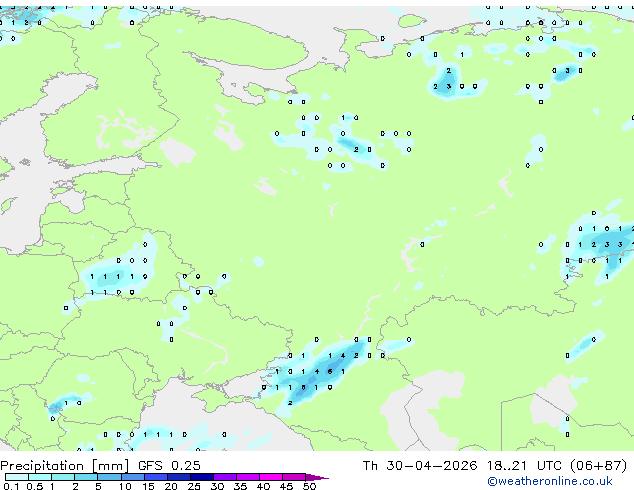Image resolution: width=634 pixels, height=490 pixels.
Task: Click the "20" legend scale label
Action: coord(171,486)
